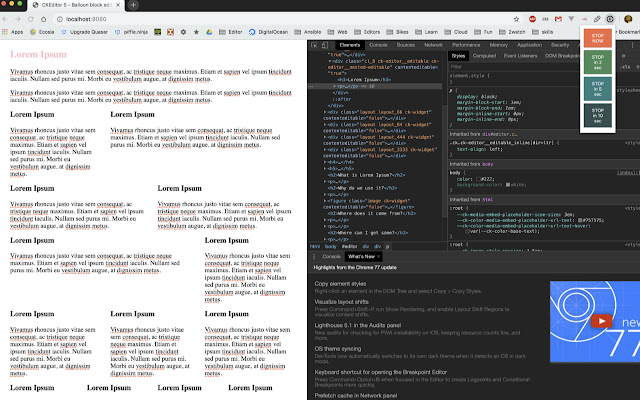Image resolution: width=640 pixels, height=400 pixels.
Task: Play the Chrome 77 video thumbnail
Action: tap(601, 321)
